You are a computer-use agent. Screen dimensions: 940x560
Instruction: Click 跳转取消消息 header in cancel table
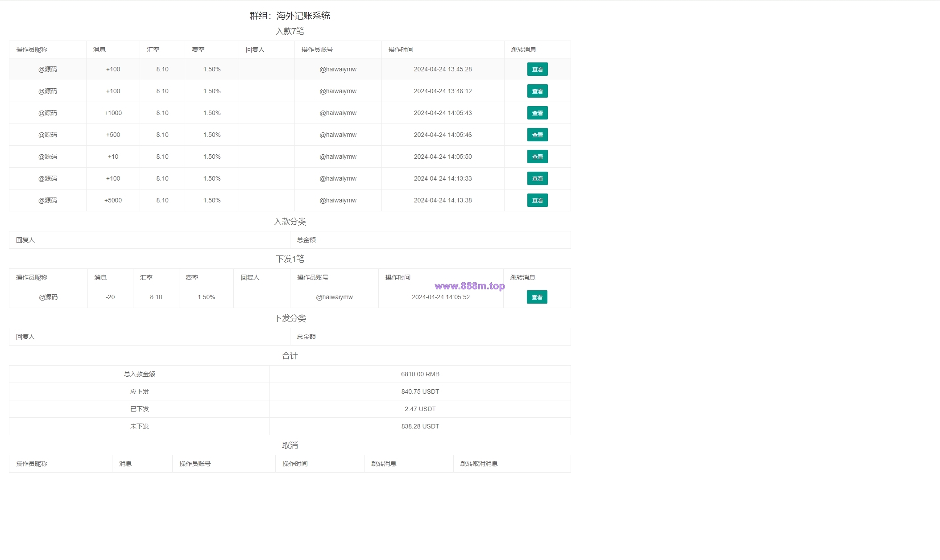(479, 464)
